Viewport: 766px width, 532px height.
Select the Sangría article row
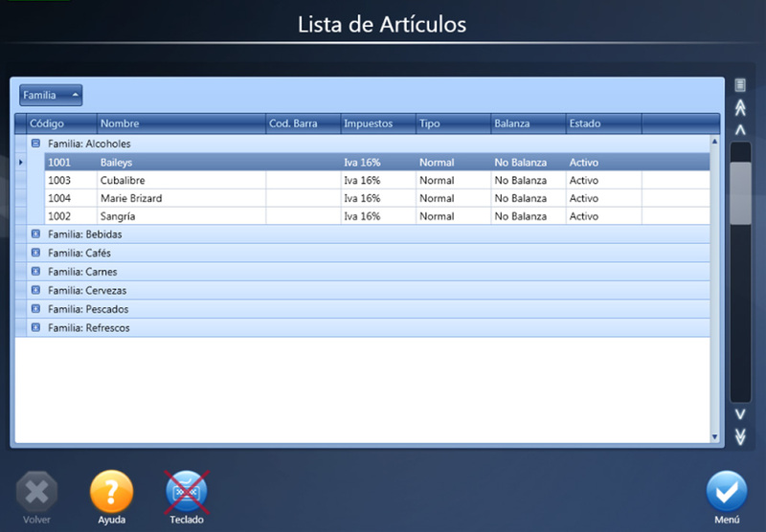(x=377, y=216)
